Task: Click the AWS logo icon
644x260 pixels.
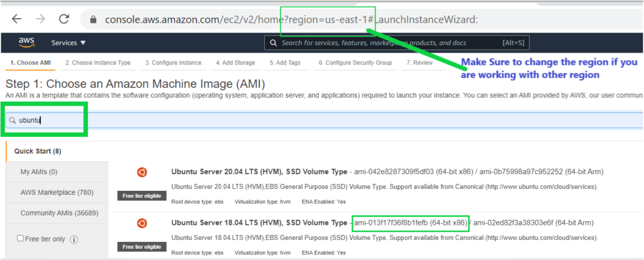Action: pos(26,43)
